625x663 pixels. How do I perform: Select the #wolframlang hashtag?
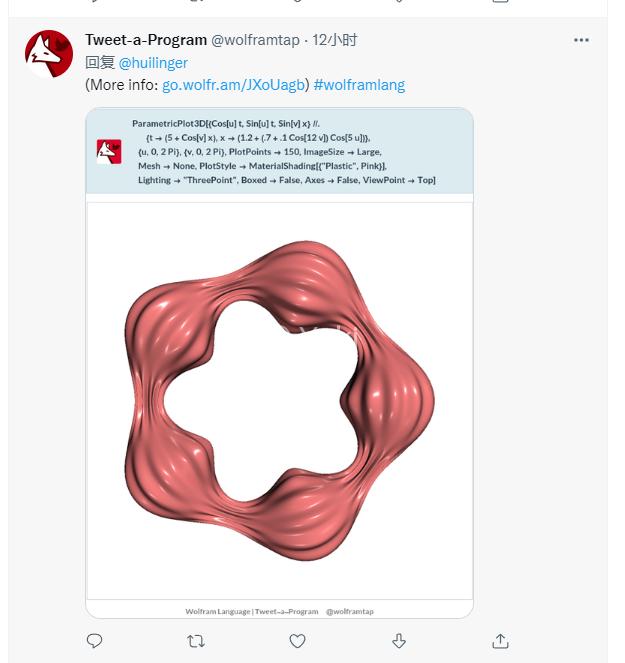coord(359,85)
